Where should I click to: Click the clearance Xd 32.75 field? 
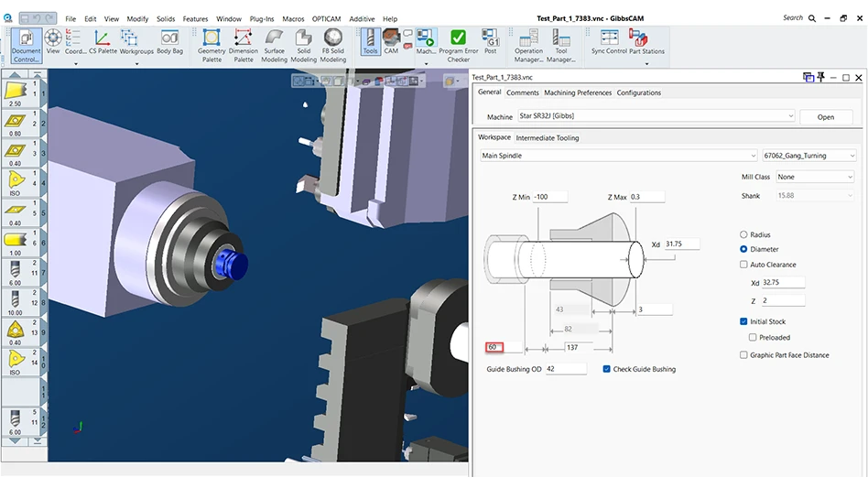783,282
